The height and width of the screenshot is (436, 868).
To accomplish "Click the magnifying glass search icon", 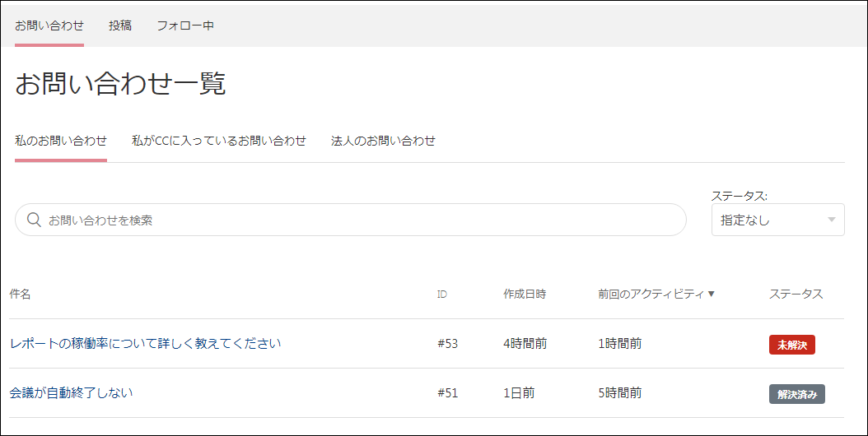I will 35,220.
